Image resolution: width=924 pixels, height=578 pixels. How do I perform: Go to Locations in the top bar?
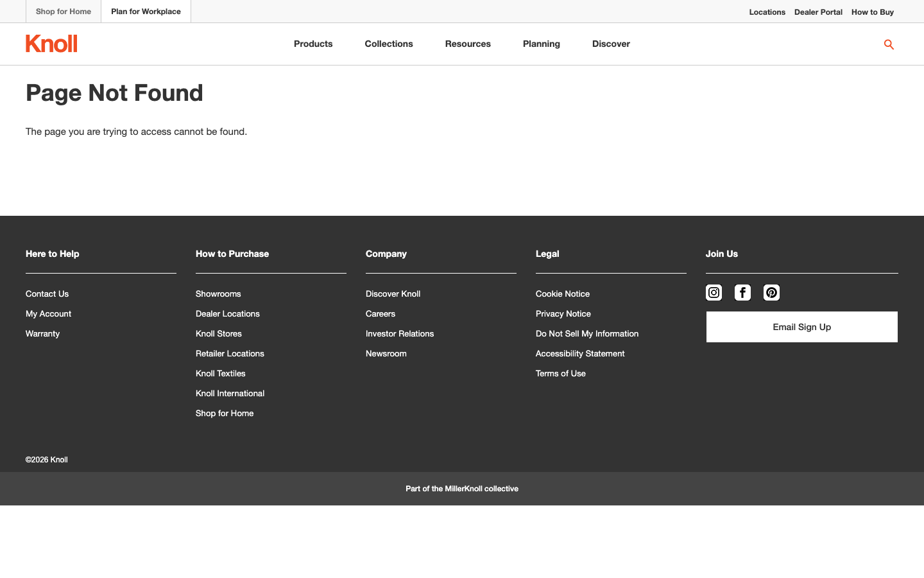[x=767, y=12]
